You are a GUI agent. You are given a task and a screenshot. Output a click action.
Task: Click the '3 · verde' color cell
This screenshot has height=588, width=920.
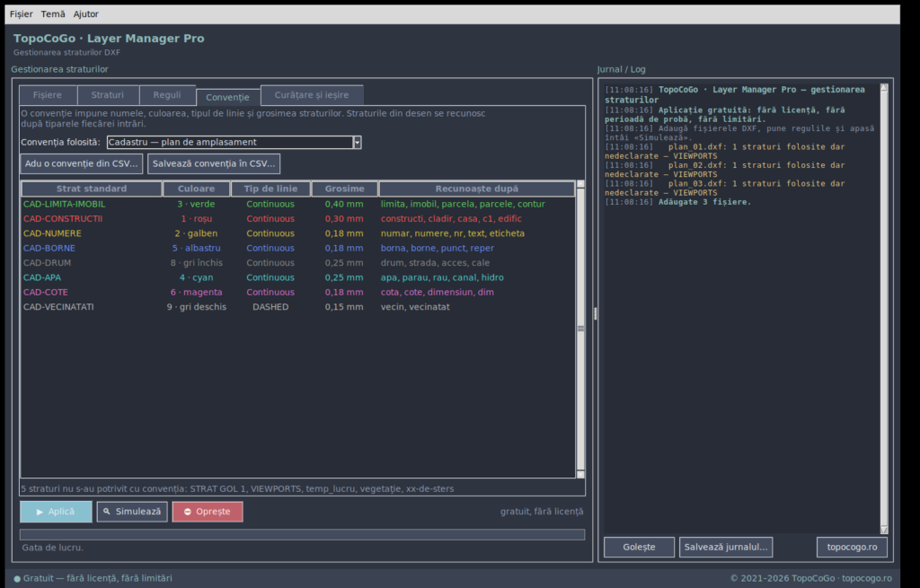coord(196,204)
